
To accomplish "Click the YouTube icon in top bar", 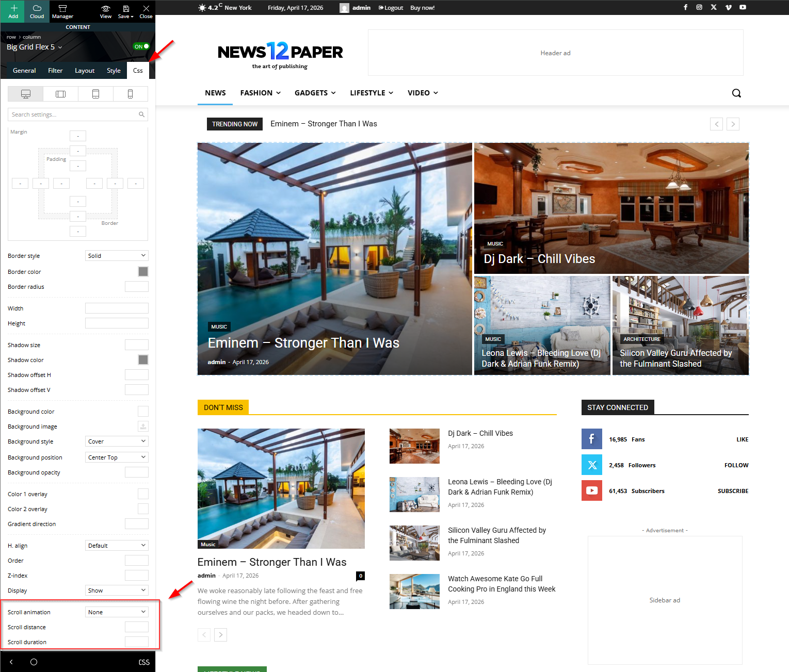I will point(743,7).
